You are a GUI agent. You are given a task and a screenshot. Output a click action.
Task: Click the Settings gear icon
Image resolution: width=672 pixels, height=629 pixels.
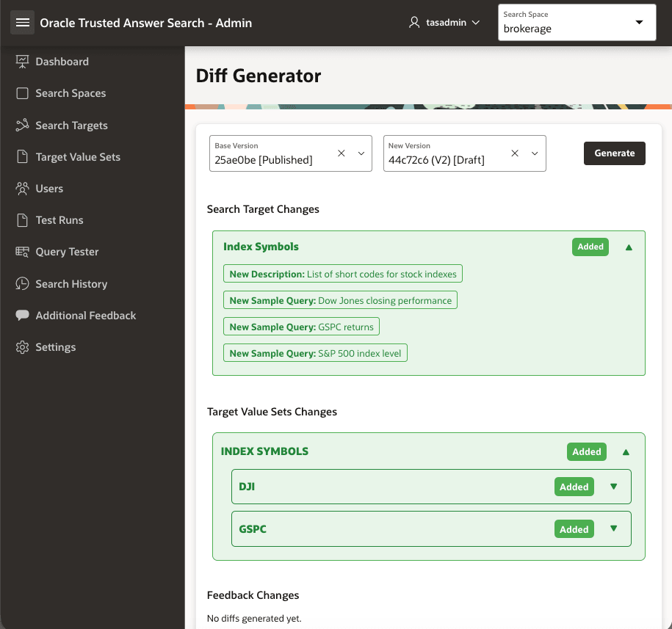pos(22,347)
